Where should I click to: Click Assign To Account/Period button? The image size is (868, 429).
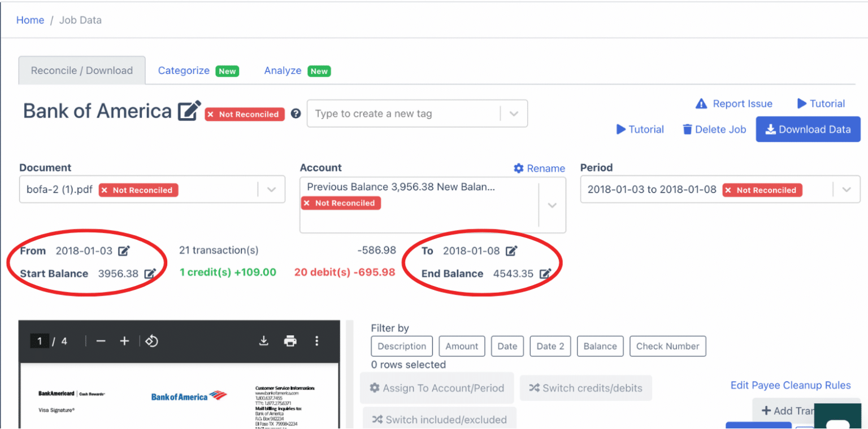(437, 388)
